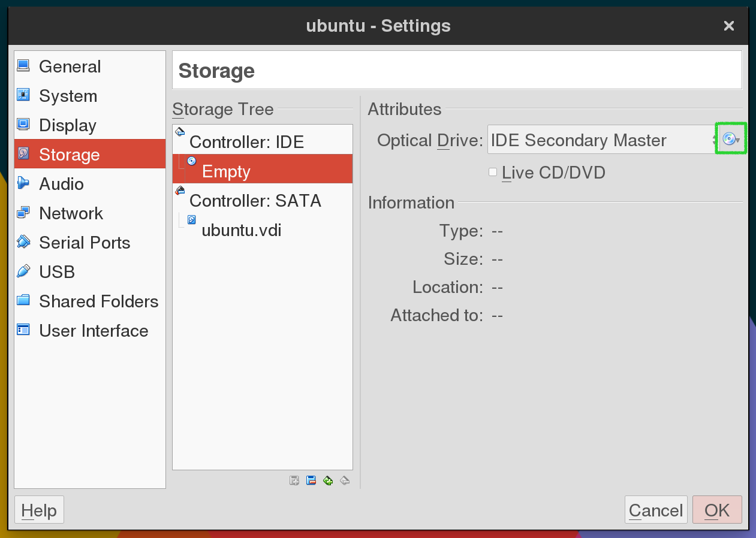Image resolution: width=756 pixels, height=538 pixels.
Task: Open the General settings page
Action: [90, 67]
